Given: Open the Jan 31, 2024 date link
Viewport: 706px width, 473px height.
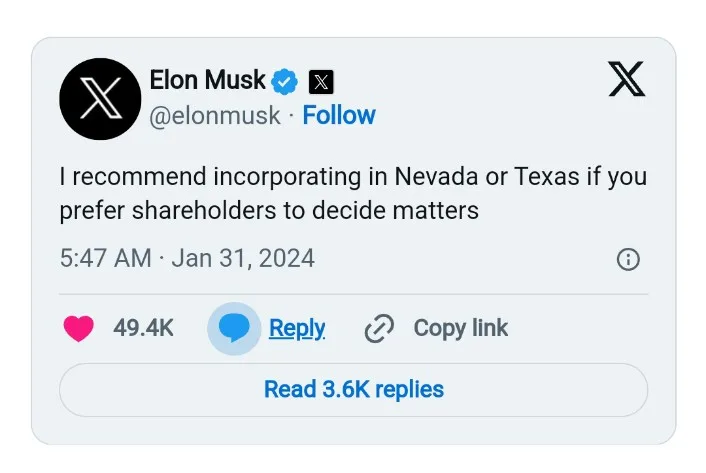Looking at the screenshot, I should (x=243, y=258).
